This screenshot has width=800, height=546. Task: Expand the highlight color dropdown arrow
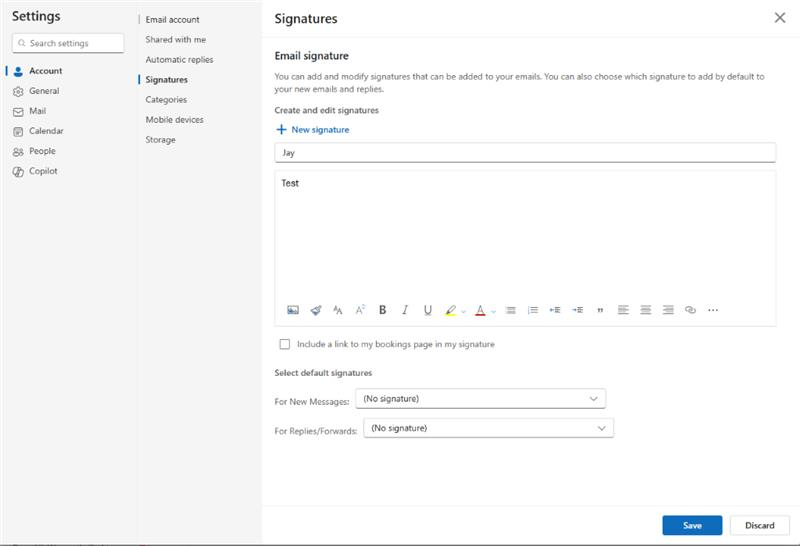[463, 311]
